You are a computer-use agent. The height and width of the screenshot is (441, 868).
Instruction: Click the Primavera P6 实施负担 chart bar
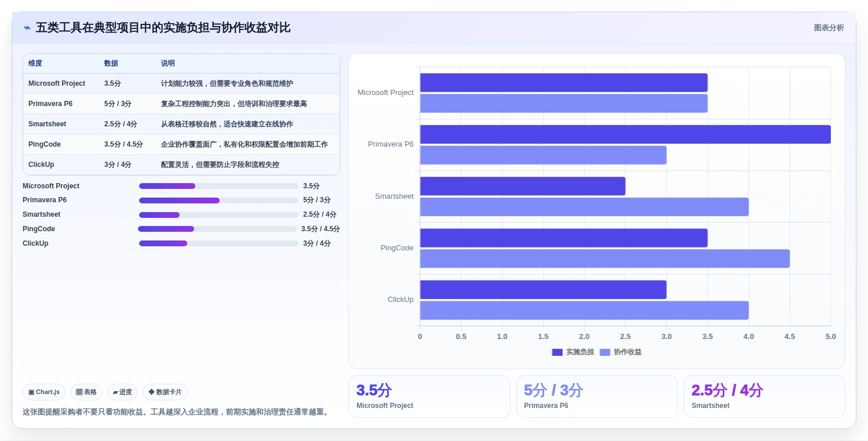[625, 134]
